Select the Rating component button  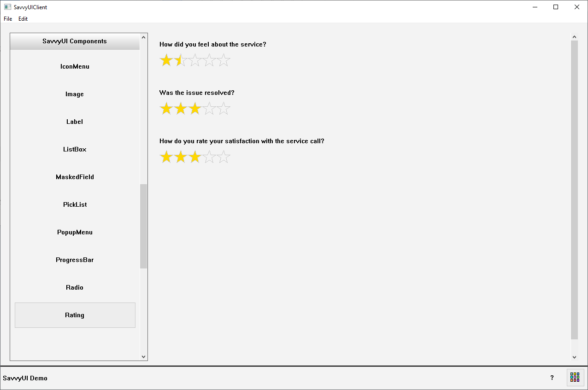[75, 315]
